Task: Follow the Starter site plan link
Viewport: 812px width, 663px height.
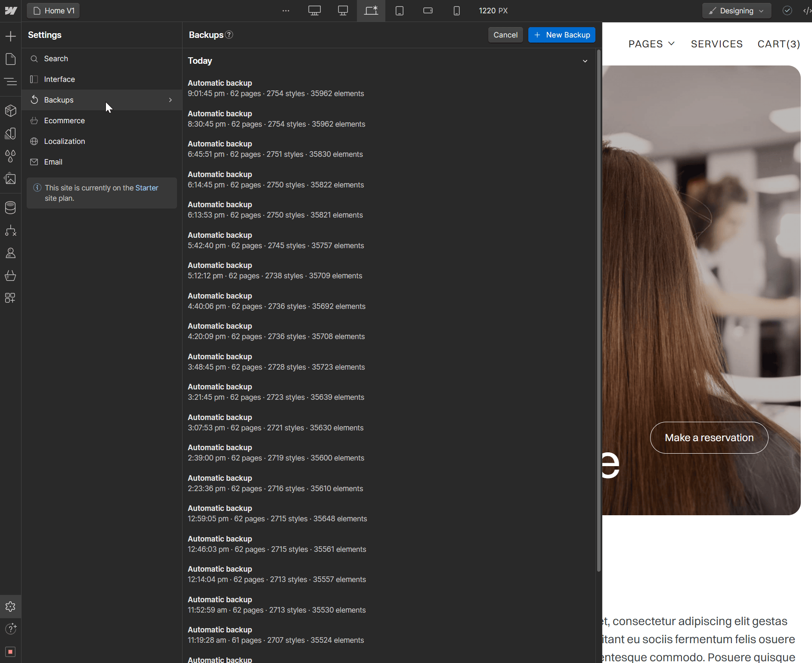Action: tap(147, 188)
